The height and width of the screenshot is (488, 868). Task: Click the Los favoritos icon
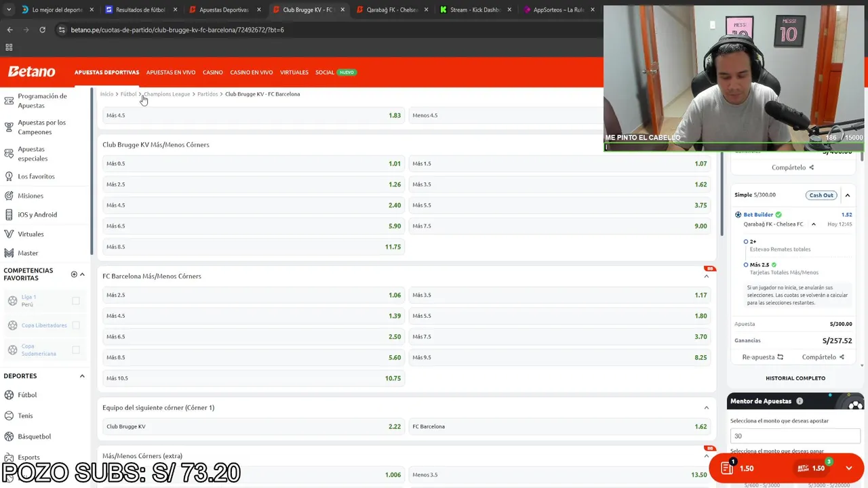point(9,176)
